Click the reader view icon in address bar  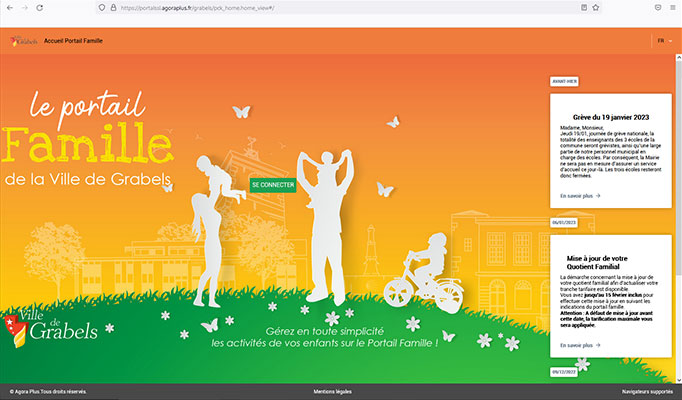pos(584,7)
